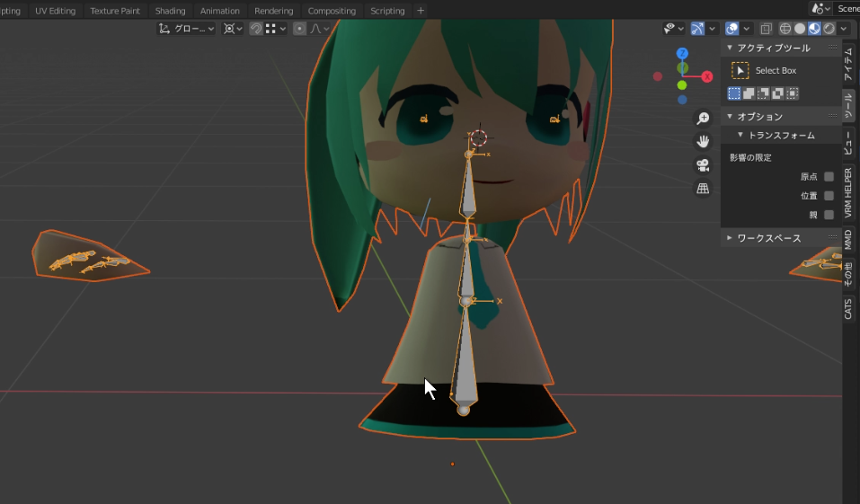The height and width of the screenshot is (504, 860).
Task: Click the Scene name field
Action: pos(847,9)
